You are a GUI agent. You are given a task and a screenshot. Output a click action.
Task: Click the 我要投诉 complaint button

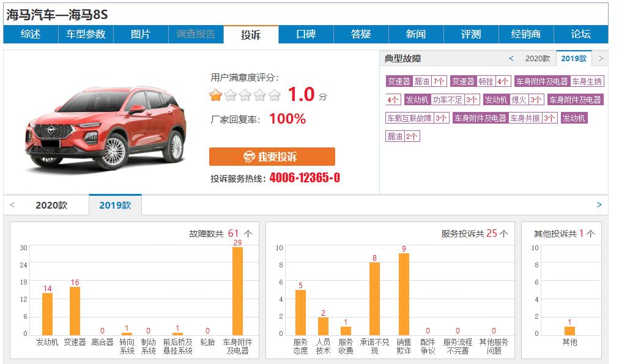272,156
